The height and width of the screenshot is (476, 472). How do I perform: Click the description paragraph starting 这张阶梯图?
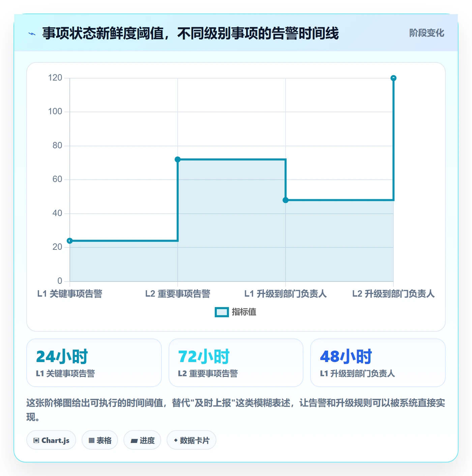[236, 410]
